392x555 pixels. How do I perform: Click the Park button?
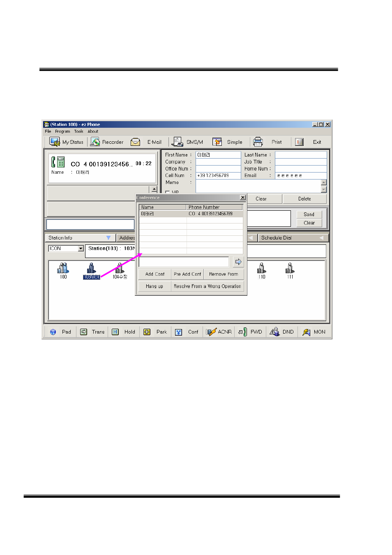(x=155, y=332)
